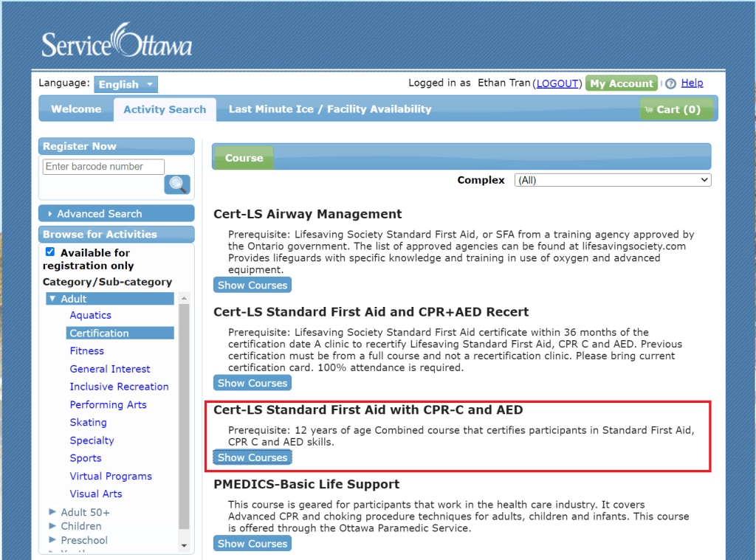Image resolution: width=756 pixels, height=560 pixels.
Task: Toggle the Available for registration only checkbox
Action: pyautogui.click(x=50, y=252)
